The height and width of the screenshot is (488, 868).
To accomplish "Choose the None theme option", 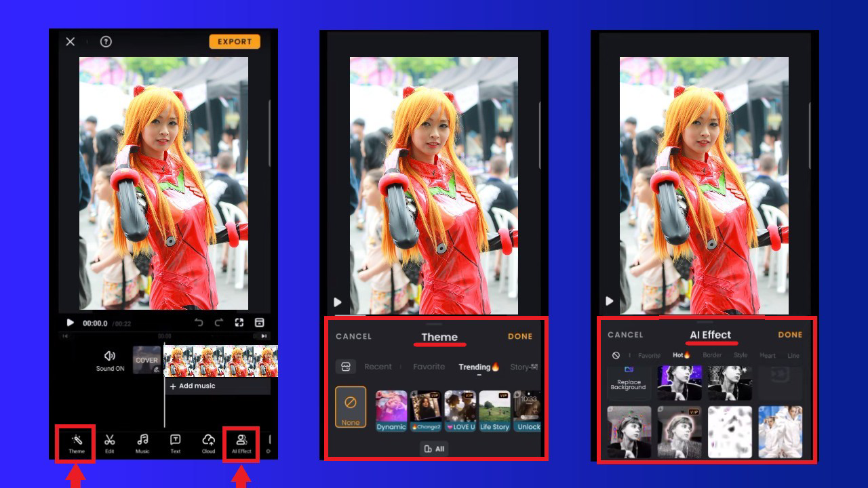I will point(351,407).
